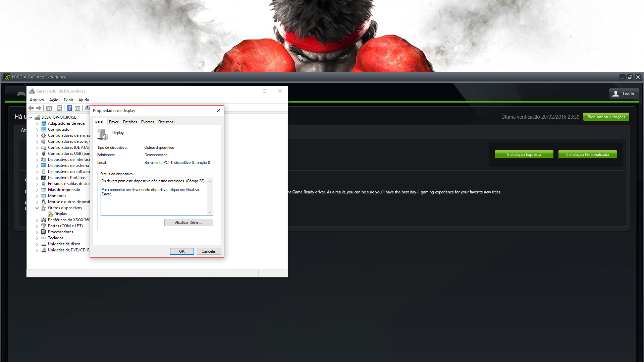Open the blue Help toolbar icon
The width and height of the screenshot is (644, 362).
(69, 108)
